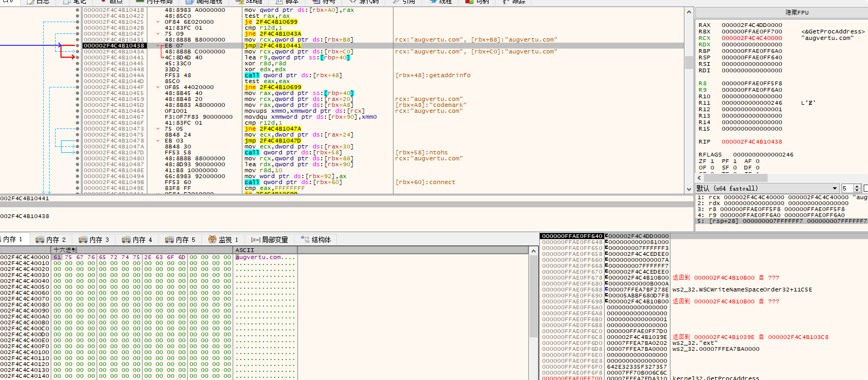Switch to the 线程 threads tab

pos(440,2)
